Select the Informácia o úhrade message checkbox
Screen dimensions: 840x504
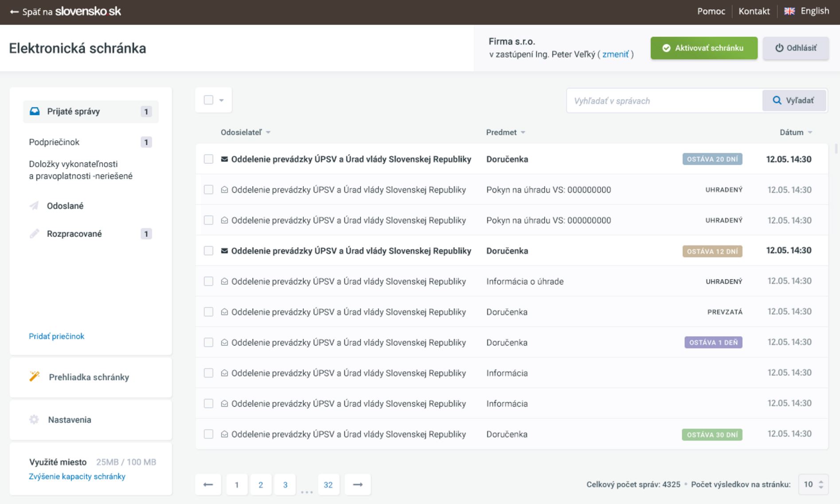[208, 281]
